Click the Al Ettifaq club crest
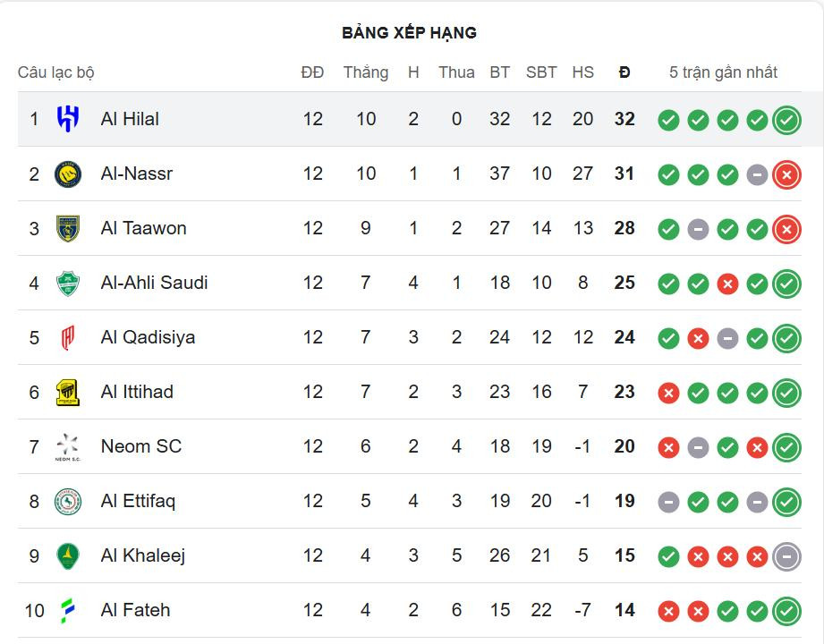 coord(68,501)
